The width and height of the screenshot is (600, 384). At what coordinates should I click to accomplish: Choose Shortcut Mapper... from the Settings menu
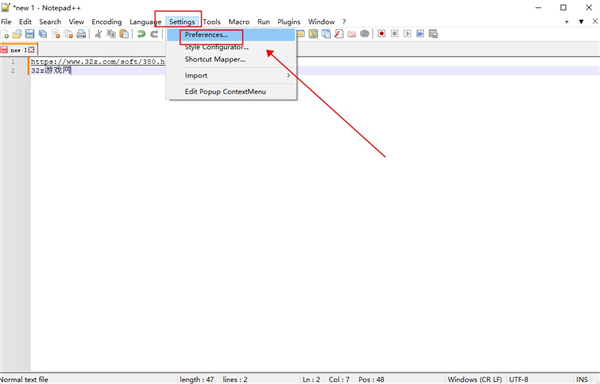pyautogui.click(x=231, y=59)
